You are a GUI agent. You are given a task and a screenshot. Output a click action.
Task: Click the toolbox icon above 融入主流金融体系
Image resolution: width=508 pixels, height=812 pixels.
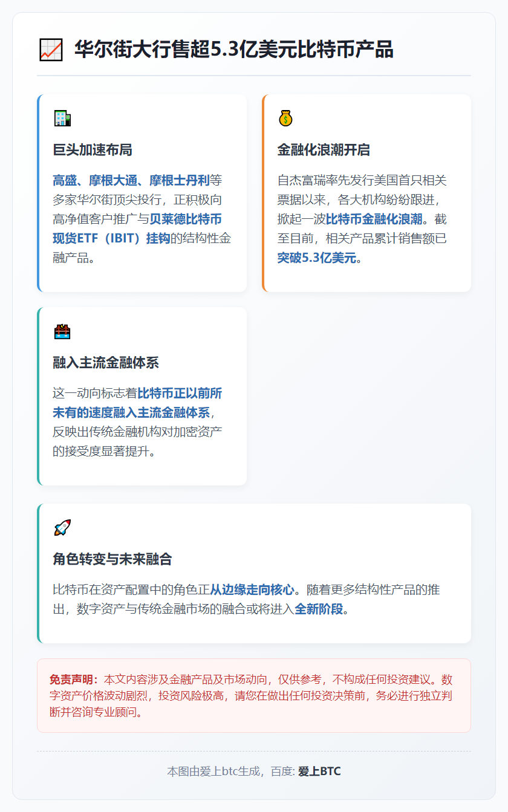tap(62, 331)
